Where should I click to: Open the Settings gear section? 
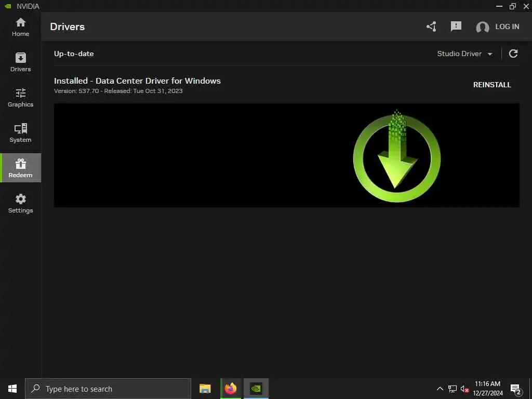click(x=20, y=204)
